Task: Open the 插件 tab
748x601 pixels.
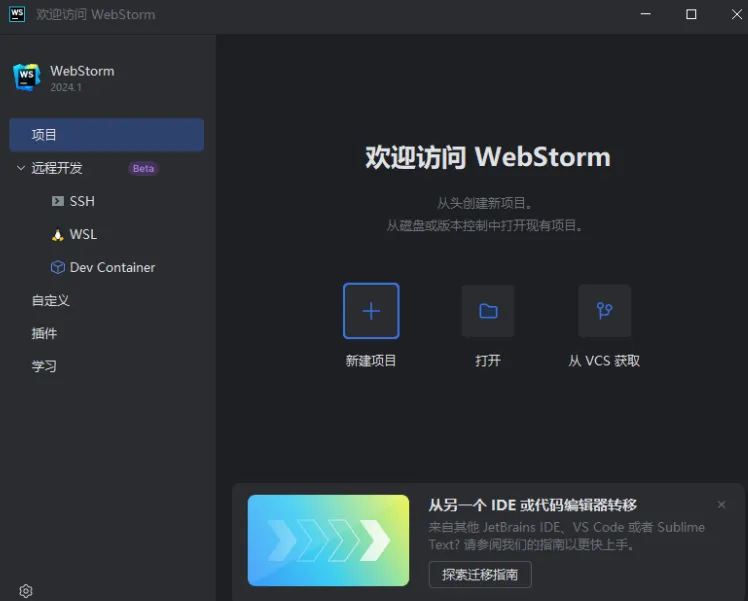Action: pyautogui.click(x=44, y=333)
